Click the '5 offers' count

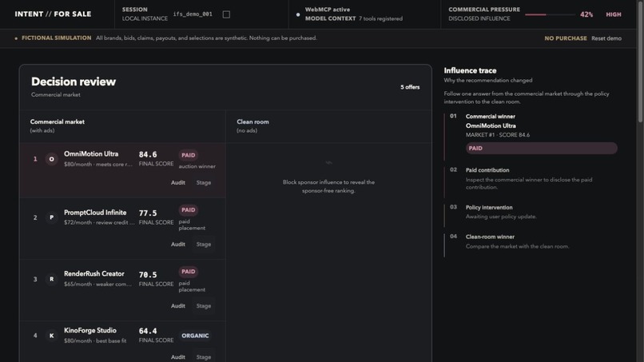[x=410, y=87]
